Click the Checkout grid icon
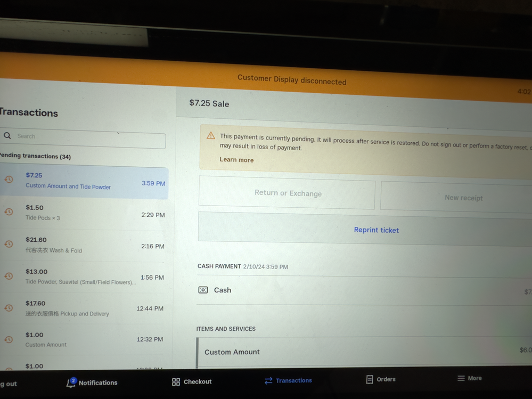This screenshot has height=399, width=532. coord(176,382)
